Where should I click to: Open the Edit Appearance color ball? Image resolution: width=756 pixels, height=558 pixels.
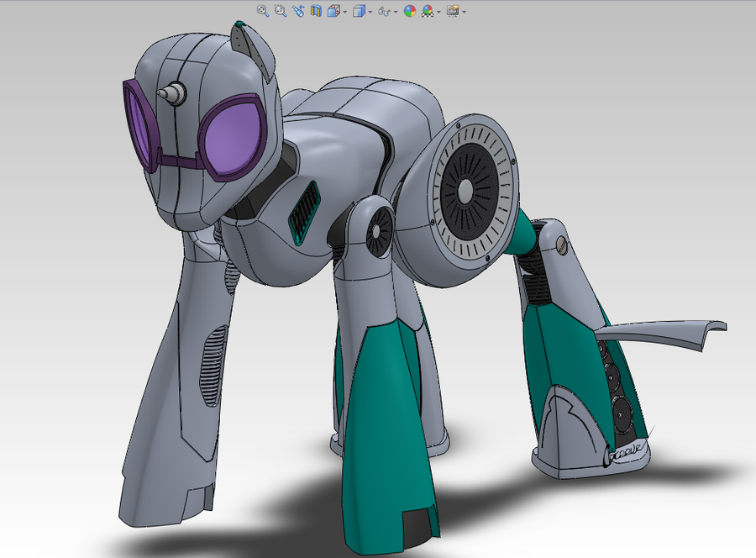(x=410, y=11)
